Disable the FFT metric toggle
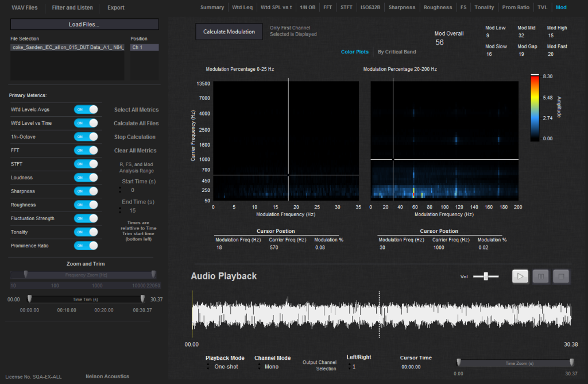This screenshot has width=588, height=384. pos(87,150)
